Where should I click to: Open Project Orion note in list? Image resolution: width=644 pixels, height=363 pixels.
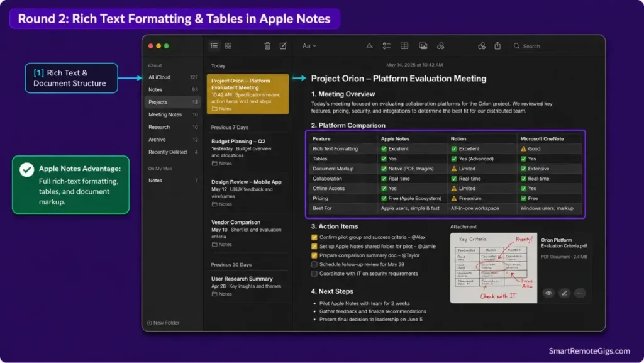coord(248,94)
